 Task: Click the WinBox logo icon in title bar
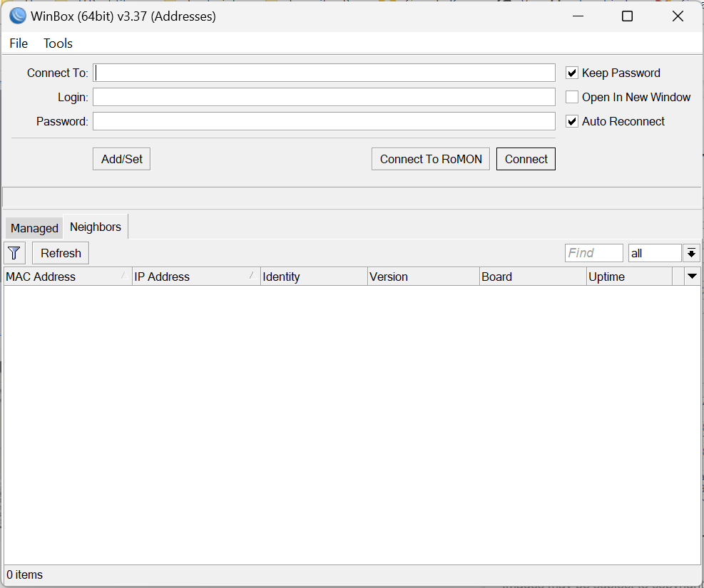(x=18, y=16)
